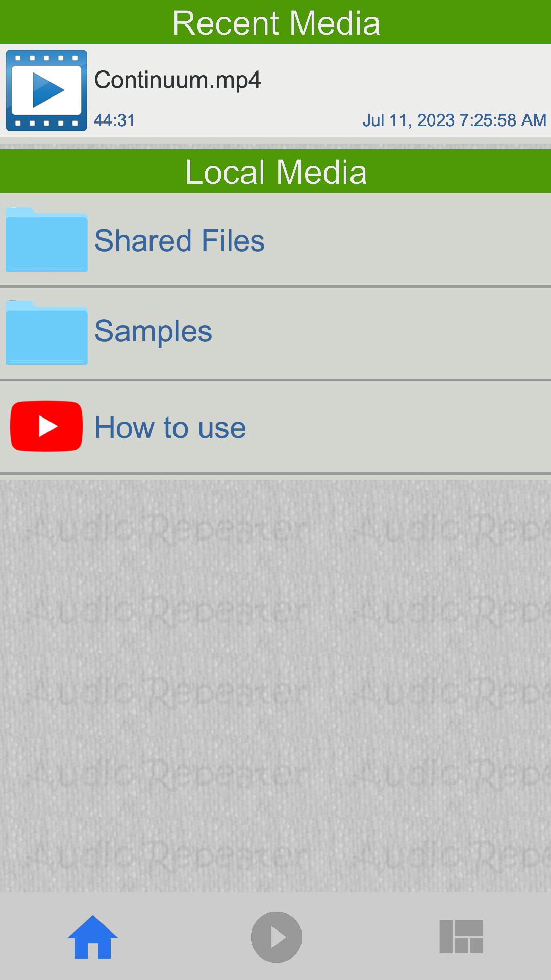This screenshot has height=980, width=551.
Task: Open the Samples folder icon
Action: [x=46, y=333]
